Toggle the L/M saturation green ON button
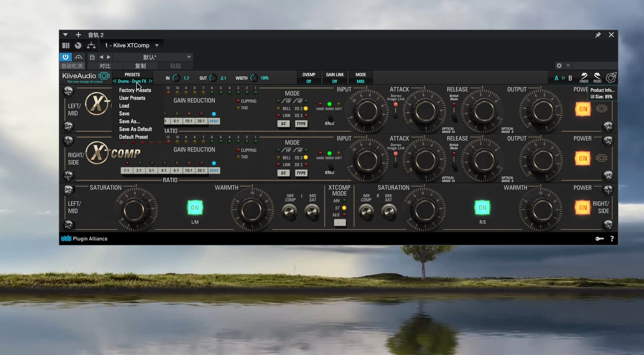644x355 pixels. pos(195,208)
